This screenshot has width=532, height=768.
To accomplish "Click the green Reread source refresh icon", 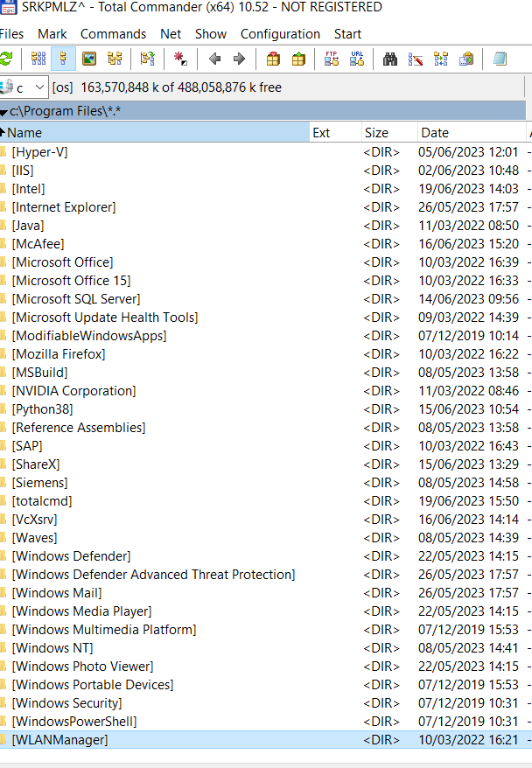I will pyautogui.click(x=6, y=59).
